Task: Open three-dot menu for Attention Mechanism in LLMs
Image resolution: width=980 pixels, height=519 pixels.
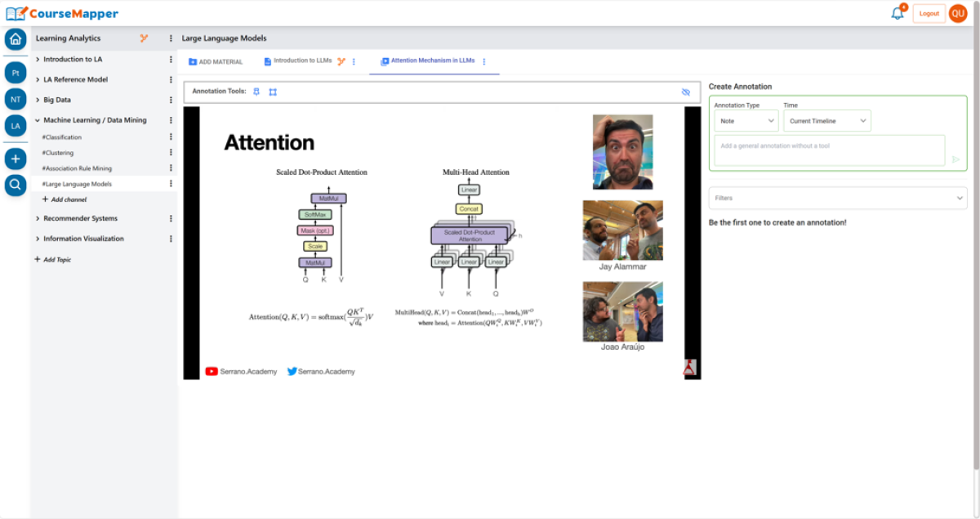Action: pyautogui.click(x=484, y=61)
